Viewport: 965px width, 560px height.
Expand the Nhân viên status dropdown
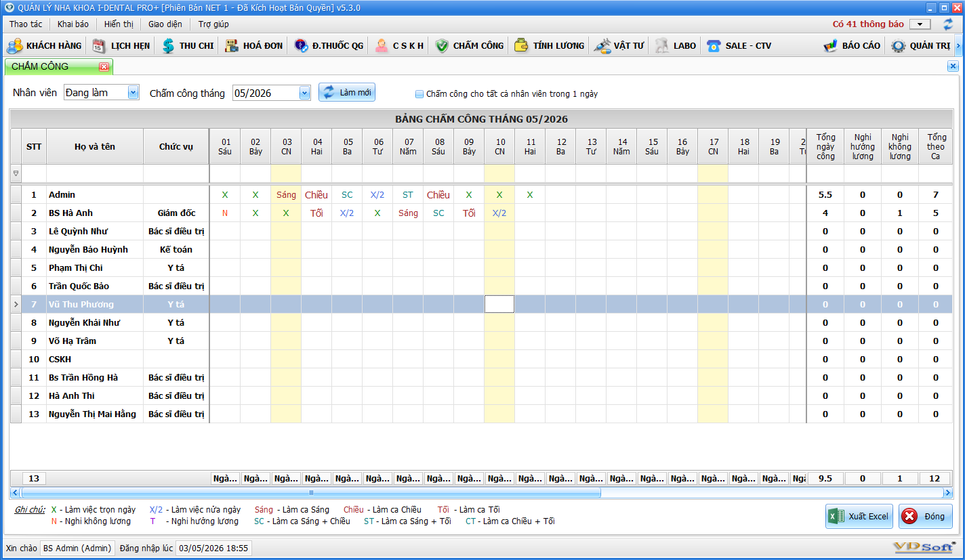tap(133, 93)
